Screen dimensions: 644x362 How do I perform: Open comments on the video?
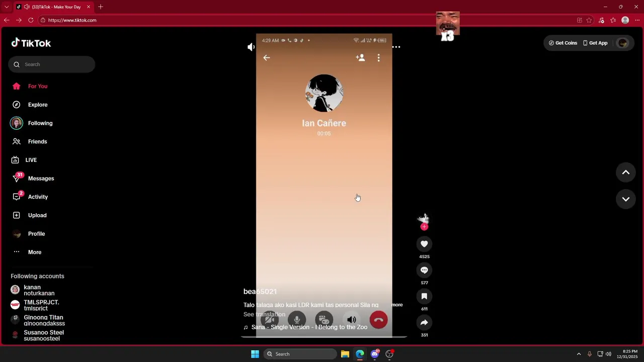[424, 270]
